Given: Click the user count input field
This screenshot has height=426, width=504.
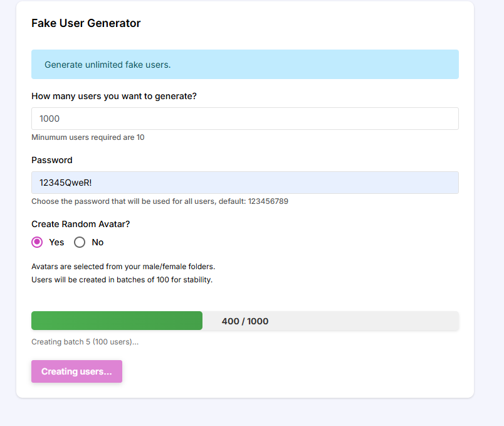Looking at the screenshot, I should [244, 119].
